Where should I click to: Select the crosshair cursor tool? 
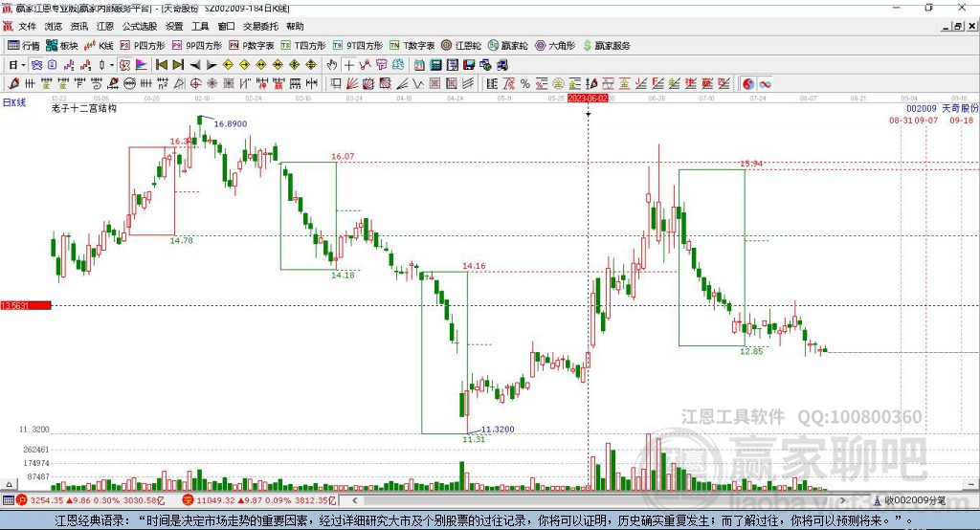pyautogui.click(x=349, y=64)
